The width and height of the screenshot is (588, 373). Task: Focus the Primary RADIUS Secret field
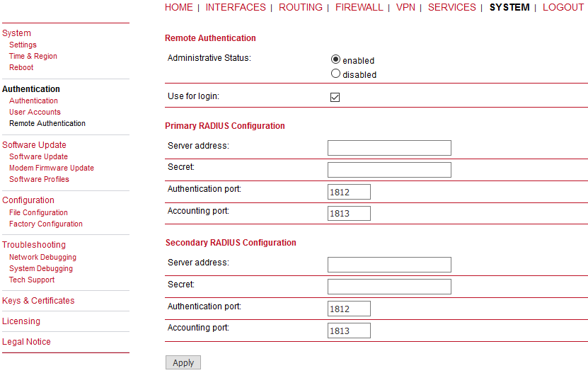tap(389, 170)
